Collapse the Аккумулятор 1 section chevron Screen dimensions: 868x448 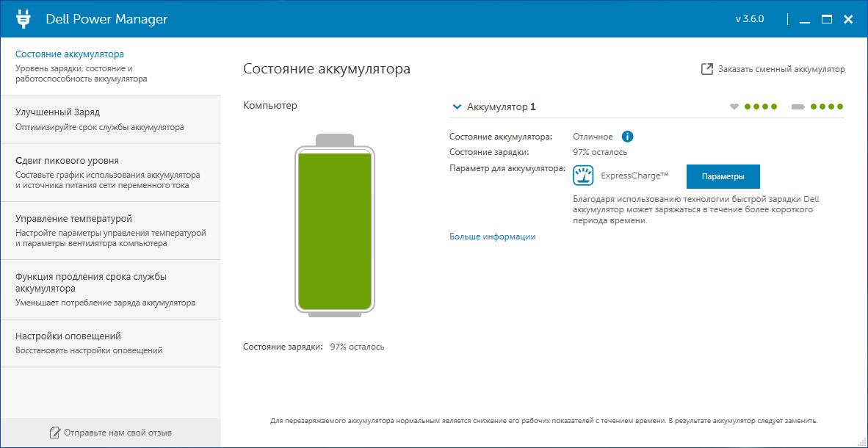[457, 107]
